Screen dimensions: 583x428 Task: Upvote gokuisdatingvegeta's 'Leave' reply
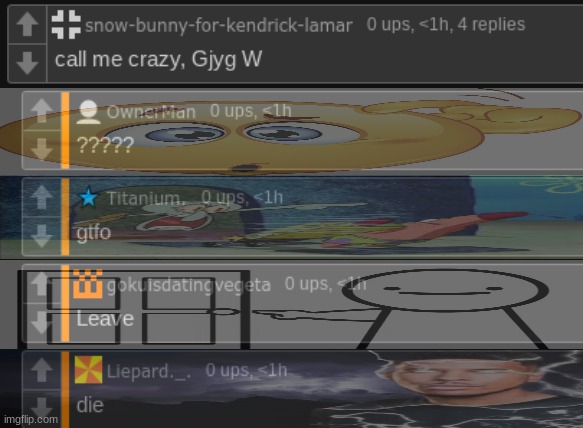tap(41, 284)
